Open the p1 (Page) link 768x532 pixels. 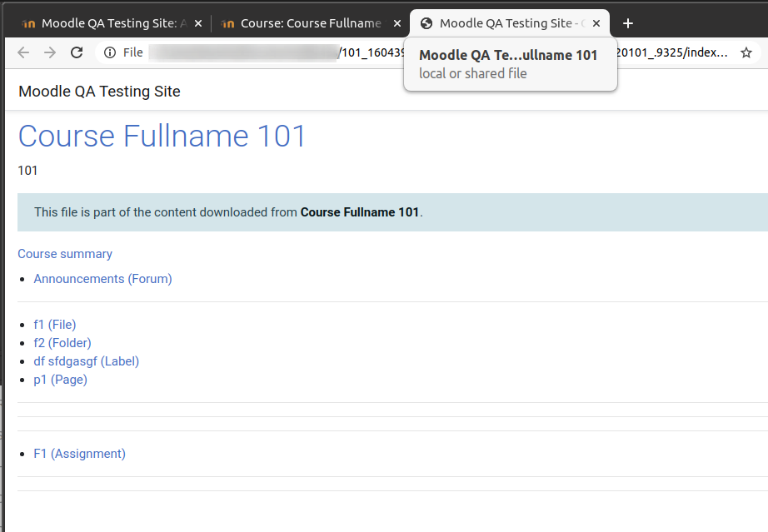60,380
